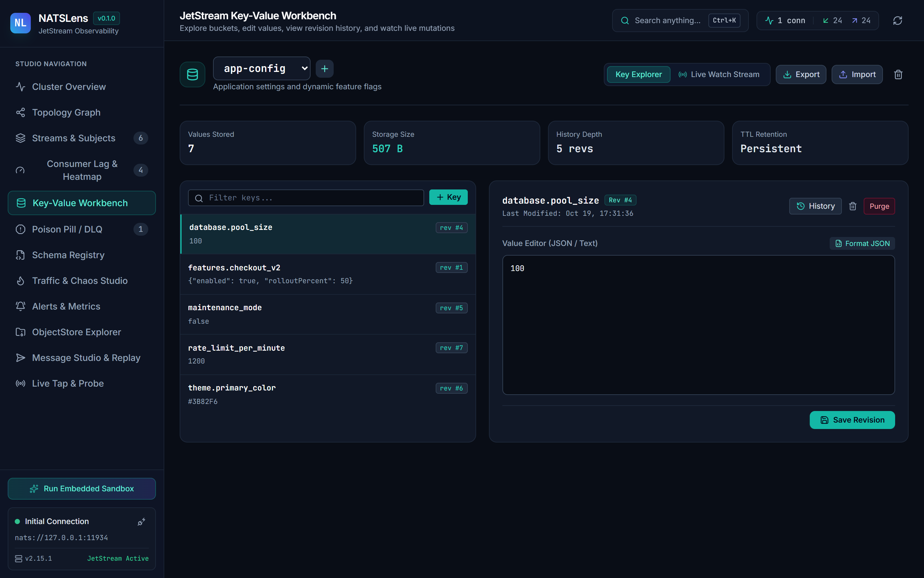
Task: Switch to the Key Explorer tab
Action: point(638,74)
